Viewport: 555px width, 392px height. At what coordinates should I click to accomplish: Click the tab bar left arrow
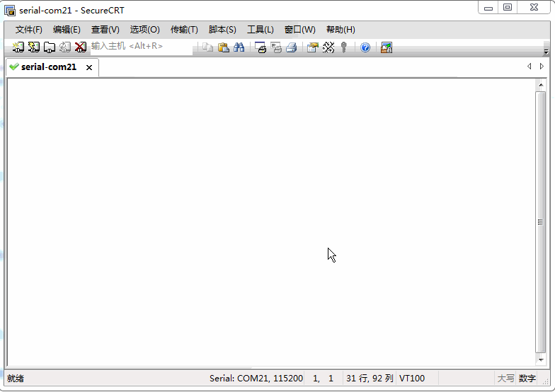[530, 67]
